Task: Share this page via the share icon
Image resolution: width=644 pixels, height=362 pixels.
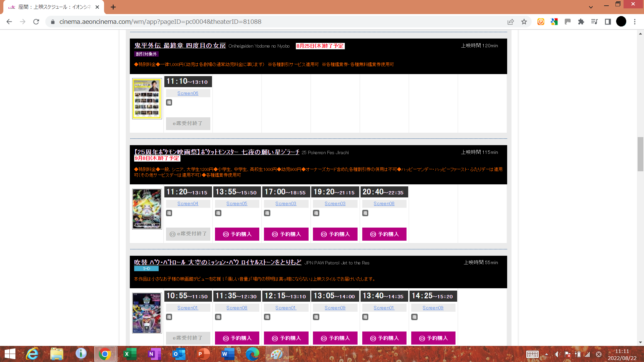Action: (511, 22)
